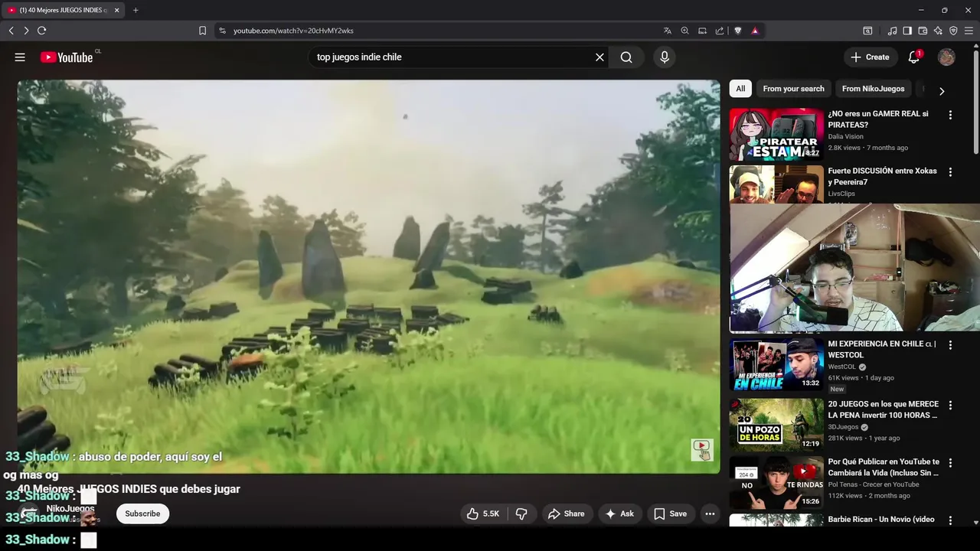Visit the Dalia Vision channel
Viewport: 980px width, 551px height.
[x=845, y=136]
